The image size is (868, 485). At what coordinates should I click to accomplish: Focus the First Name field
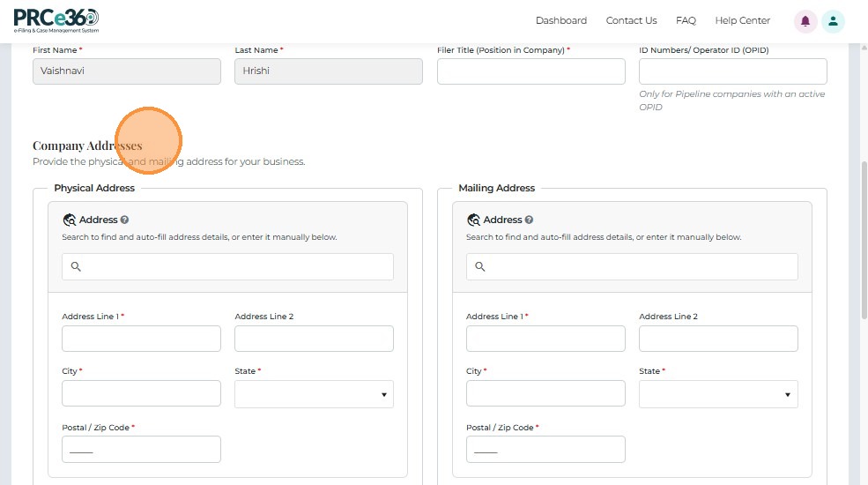(x=127, y=71)
